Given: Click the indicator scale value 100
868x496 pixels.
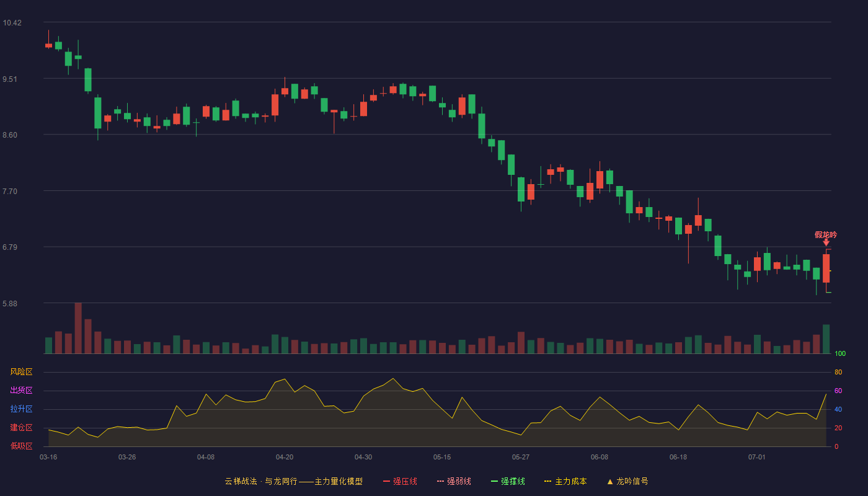Looking at the screenshot, I should [840, 354].
